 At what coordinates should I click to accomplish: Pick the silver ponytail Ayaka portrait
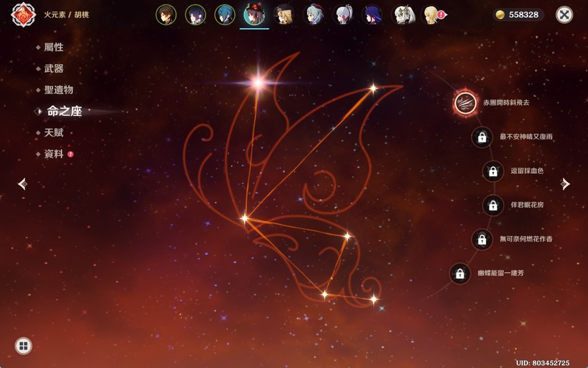pyautogui.click(x=343, y=14)
